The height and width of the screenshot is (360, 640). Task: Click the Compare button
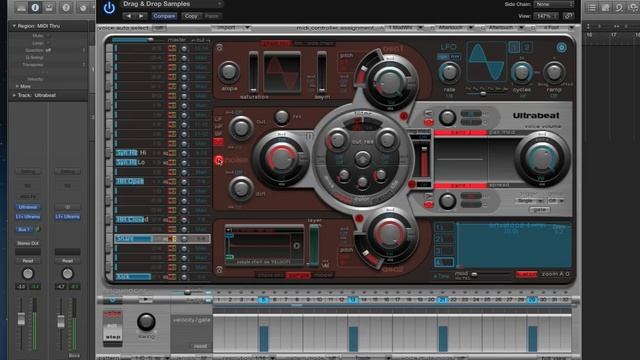pos(164,16)
